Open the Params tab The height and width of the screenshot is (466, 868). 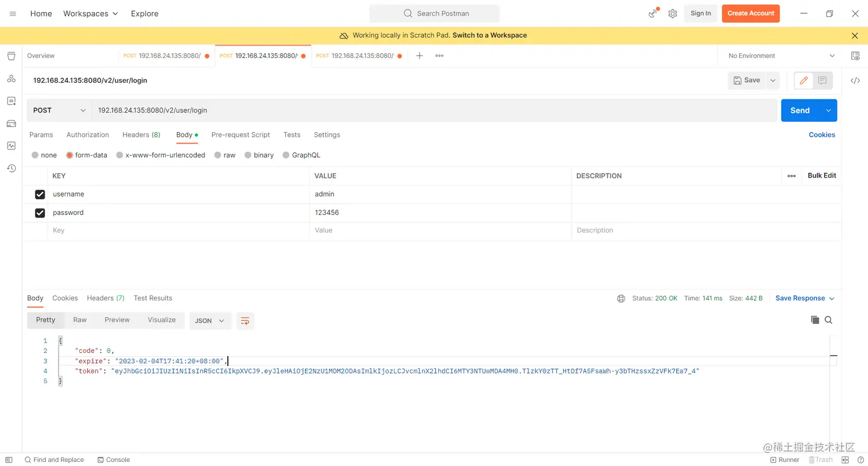pos(41,134)
